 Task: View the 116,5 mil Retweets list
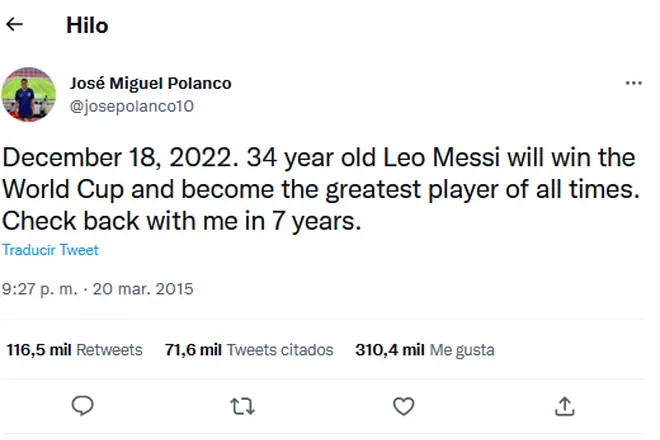click(75, 350)
